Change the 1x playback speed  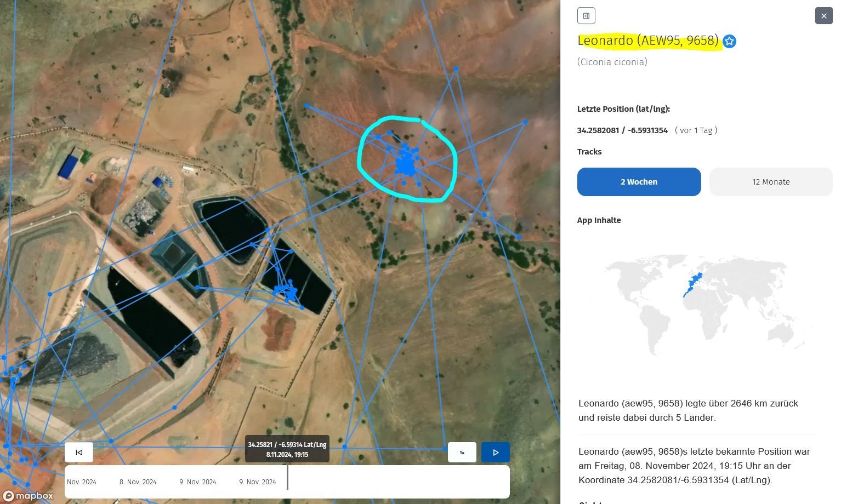[x=462, y=453]
